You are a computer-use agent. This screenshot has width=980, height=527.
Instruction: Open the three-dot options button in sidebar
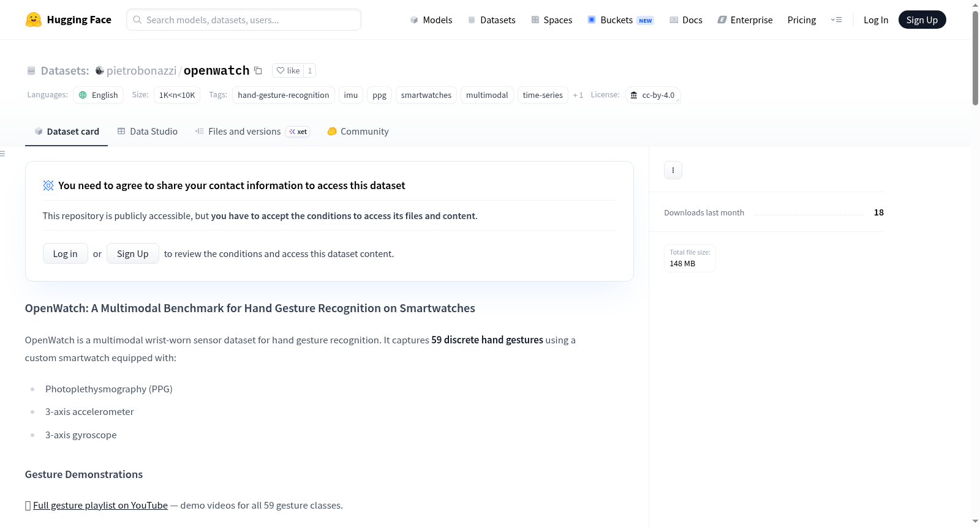673,170
